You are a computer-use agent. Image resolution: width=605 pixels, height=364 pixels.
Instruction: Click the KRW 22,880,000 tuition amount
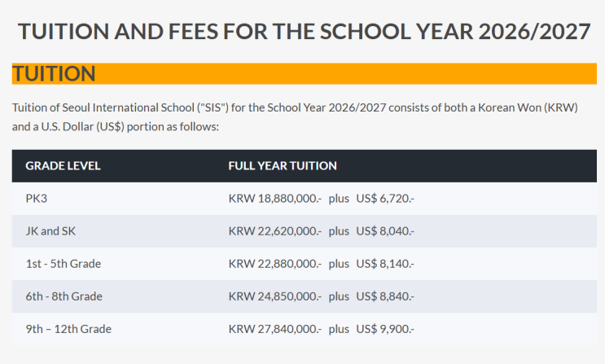(x=275, y=263)
